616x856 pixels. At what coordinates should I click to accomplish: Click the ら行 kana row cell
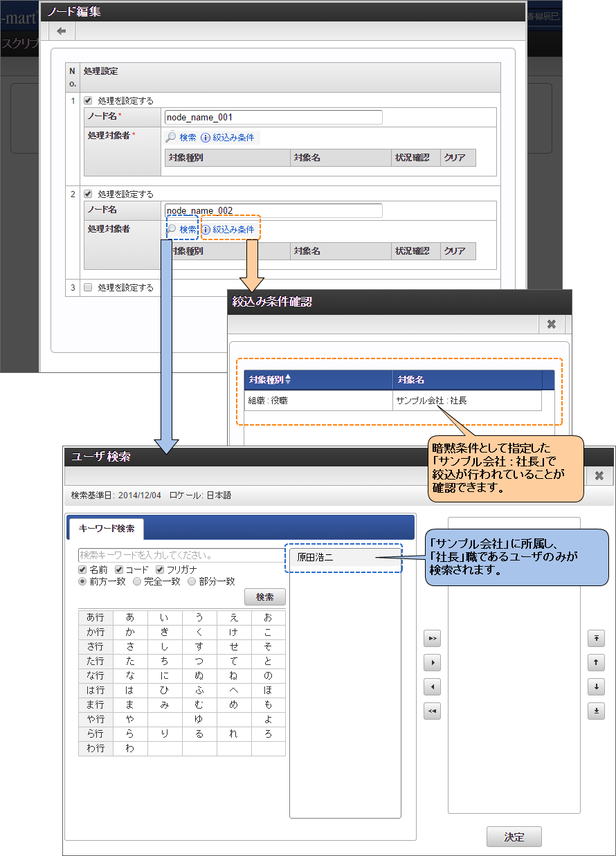click(96, 734)
